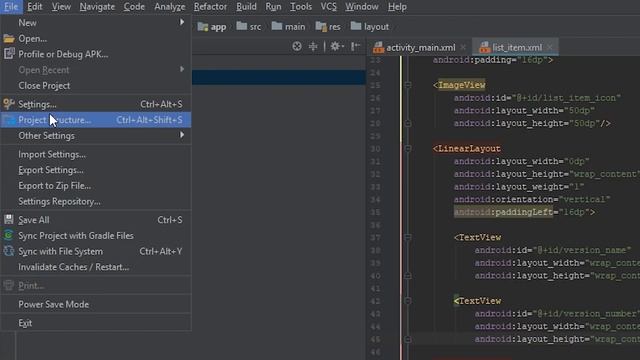This screenshot has width=640, height=360.
Task: Select Project Structure... menu entry
Action: click(x=96, y=120)
